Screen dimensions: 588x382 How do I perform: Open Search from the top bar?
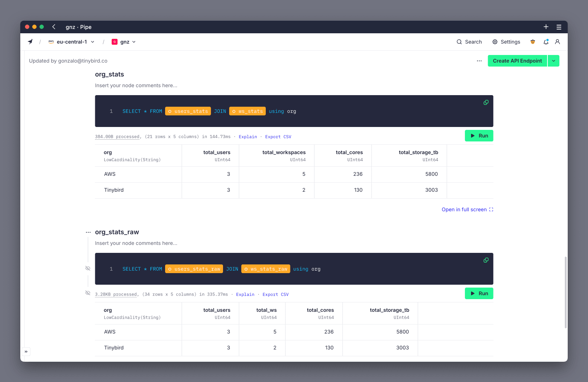coord(469,42)
